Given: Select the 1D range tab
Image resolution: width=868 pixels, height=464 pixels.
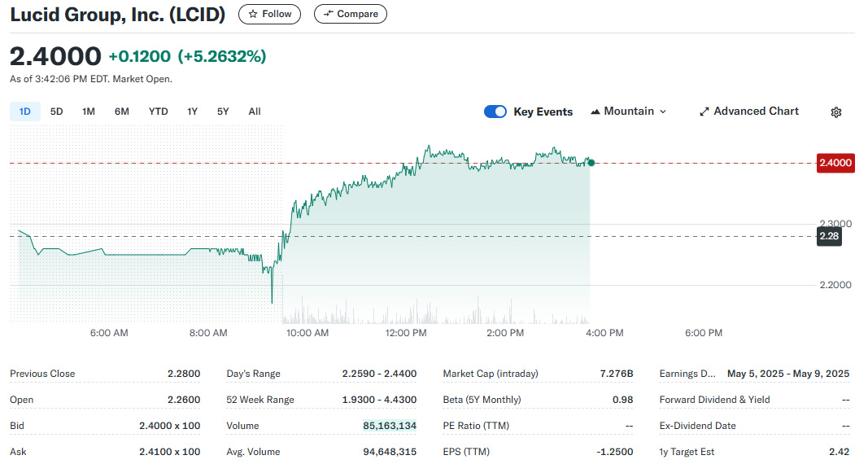Looking at the screenshot, I should coord(25,112).
